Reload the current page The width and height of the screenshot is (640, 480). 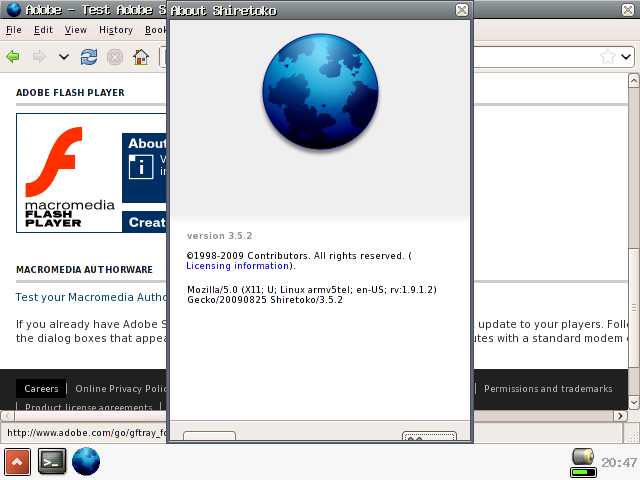pyautogui.click(x=89, y=56)
